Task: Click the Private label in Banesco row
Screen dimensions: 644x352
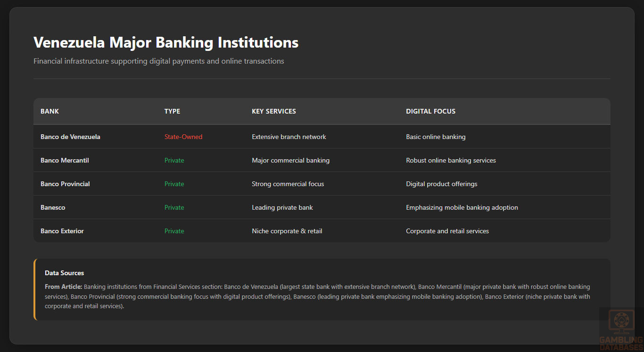Action: pyautogui.click(x=174, y=207)
